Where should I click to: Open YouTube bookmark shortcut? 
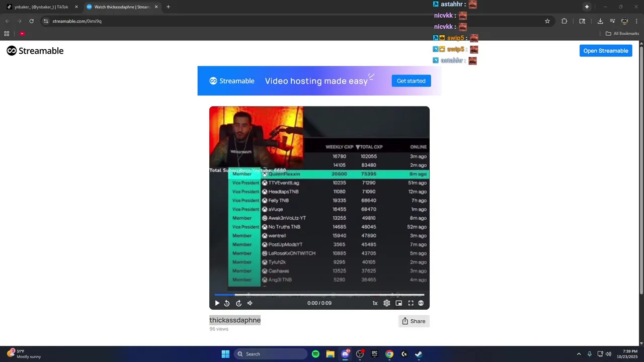point(22,34)
